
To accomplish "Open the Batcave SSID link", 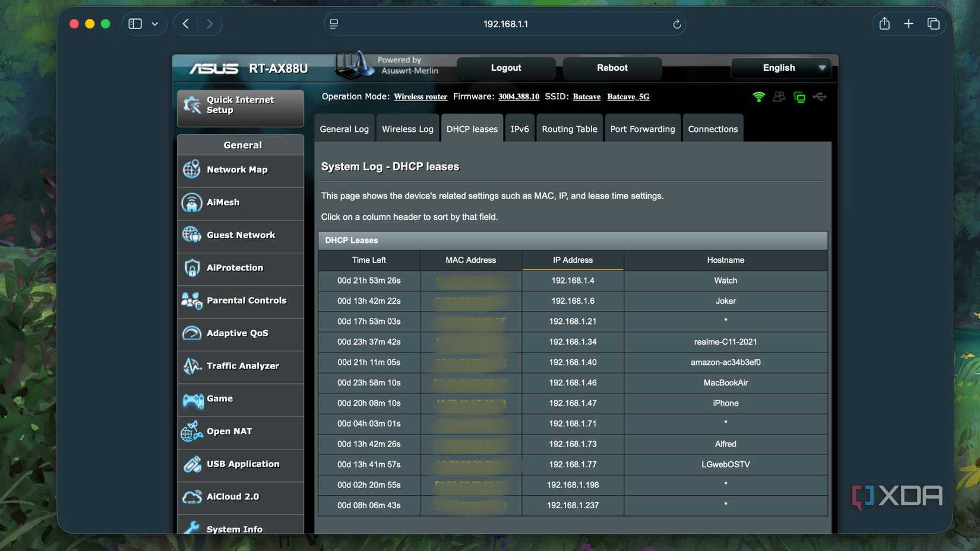I will [587, 97].
